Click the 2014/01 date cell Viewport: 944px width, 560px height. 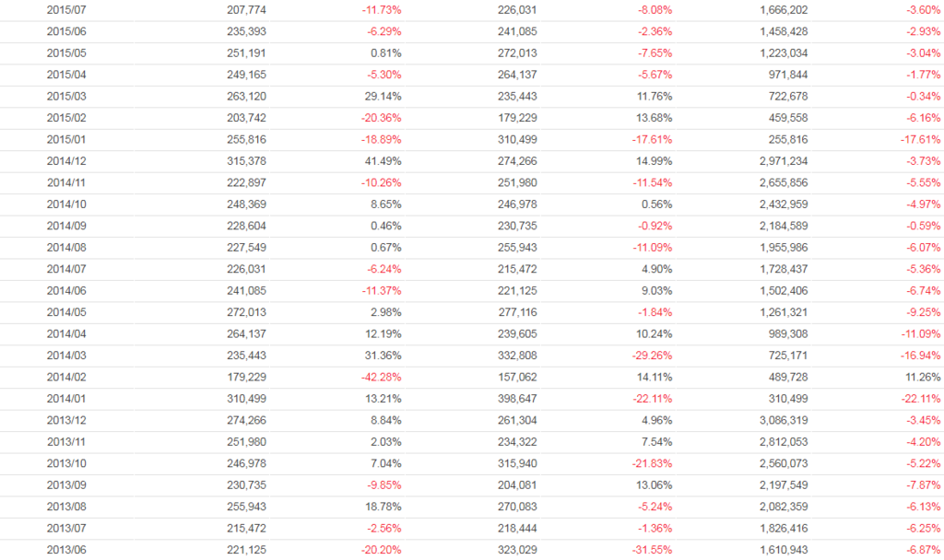(x=65, y=399)
